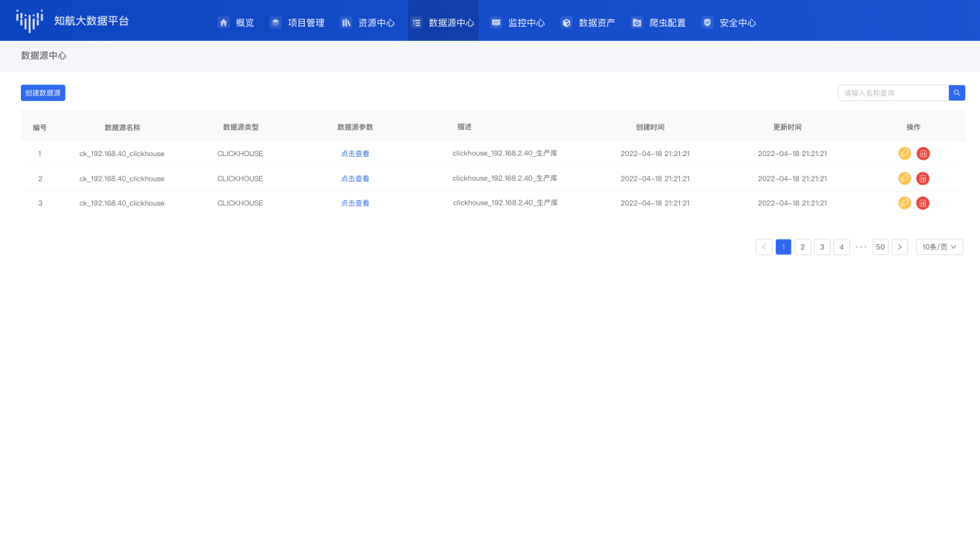Click the previous page left arrow
The image size is (980, 551).
pos(763,247)
